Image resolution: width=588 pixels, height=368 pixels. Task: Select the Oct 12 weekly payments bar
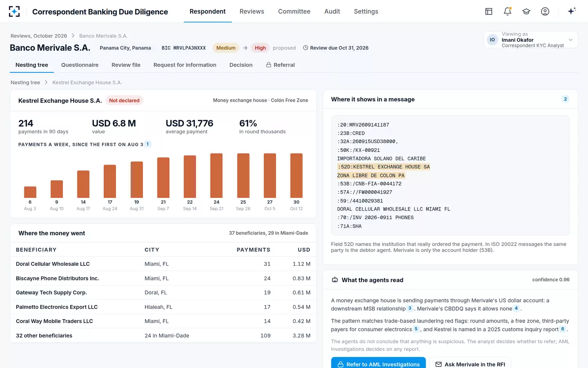point(296,176)
